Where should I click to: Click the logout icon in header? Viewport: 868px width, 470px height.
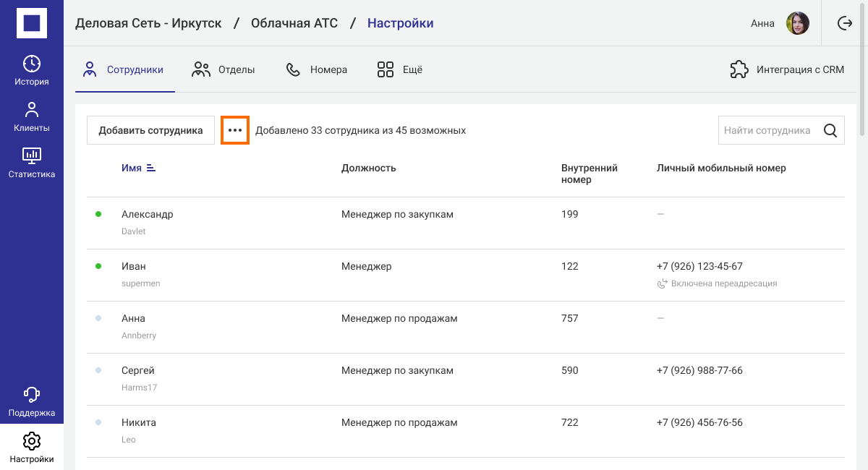(x=844, y=23)
